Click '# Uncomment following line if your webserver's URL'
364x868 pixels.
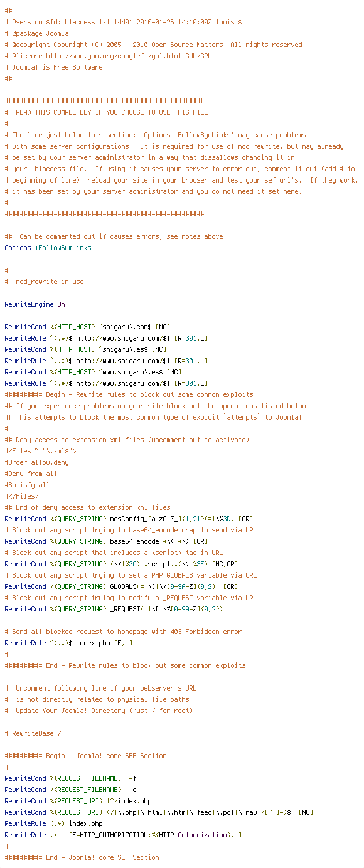point(100,688)
